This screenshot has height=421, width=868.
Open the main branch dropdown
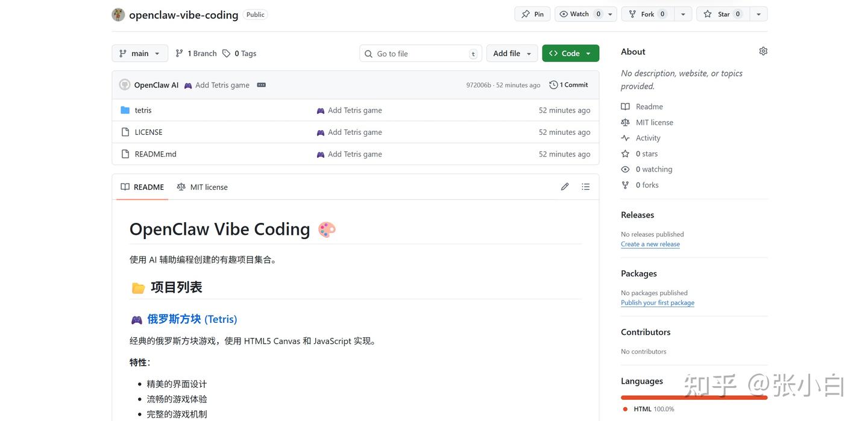pos(140,54)
